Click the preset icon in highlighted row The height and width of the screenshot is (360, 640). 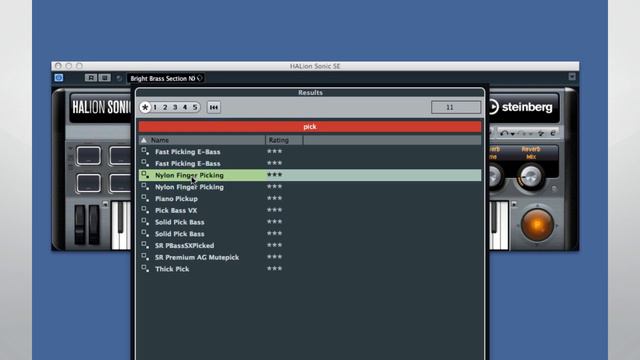(145, 174)
